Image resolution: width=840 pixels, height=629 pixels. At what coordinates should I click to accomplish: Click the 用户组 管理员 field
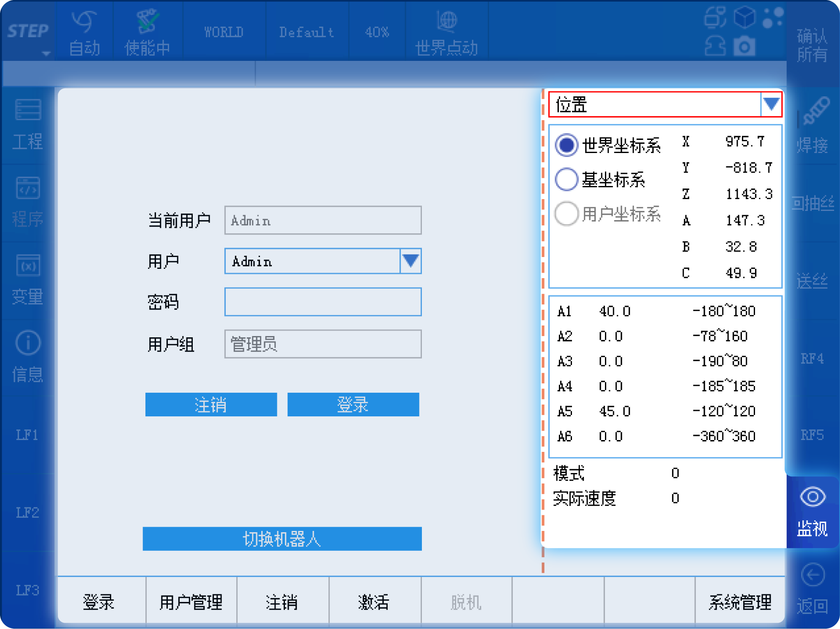pyautogui.click(x=323, y=344)
